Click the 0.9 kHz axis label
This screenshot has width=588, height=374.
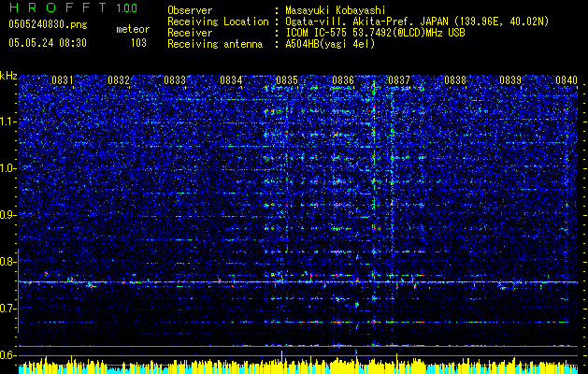tap(7, 215)
